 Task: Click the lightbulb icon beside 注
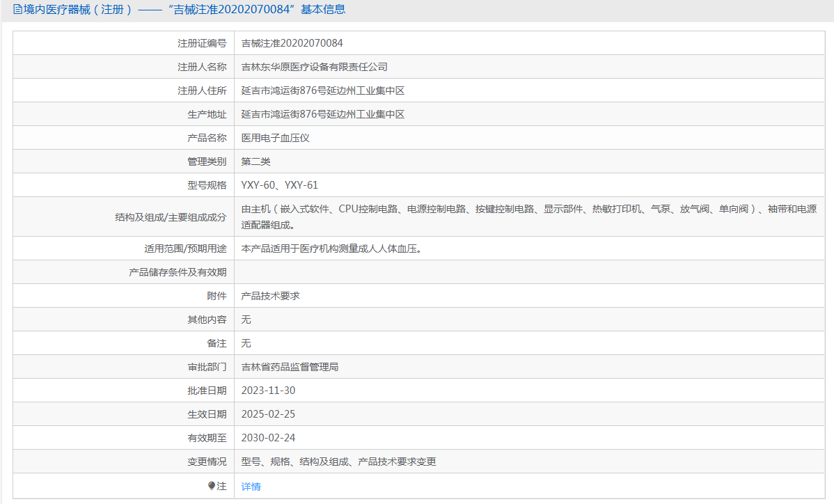(212, 486)
